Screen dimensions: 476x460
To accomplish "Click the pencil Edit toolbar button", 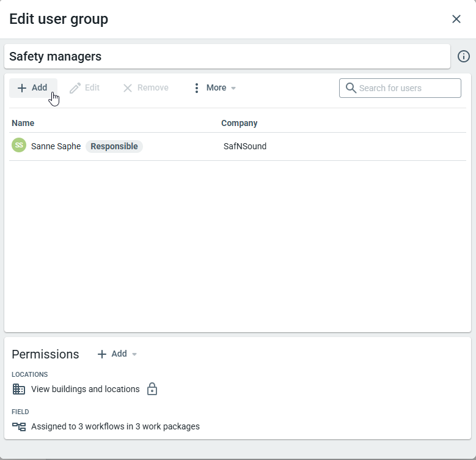I will tap(85, 88).
